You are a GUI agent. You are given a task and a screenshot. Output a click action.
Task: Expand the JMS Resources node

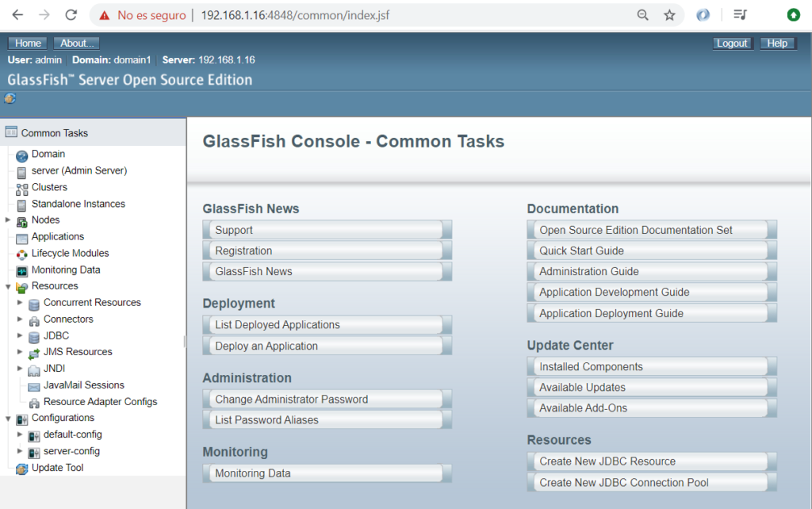point(20,351)
